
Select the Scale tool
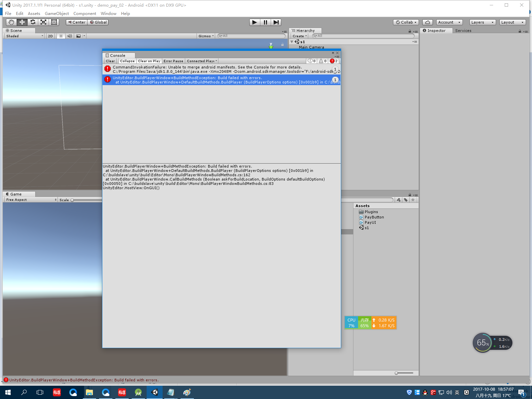[x=43, y=22]
